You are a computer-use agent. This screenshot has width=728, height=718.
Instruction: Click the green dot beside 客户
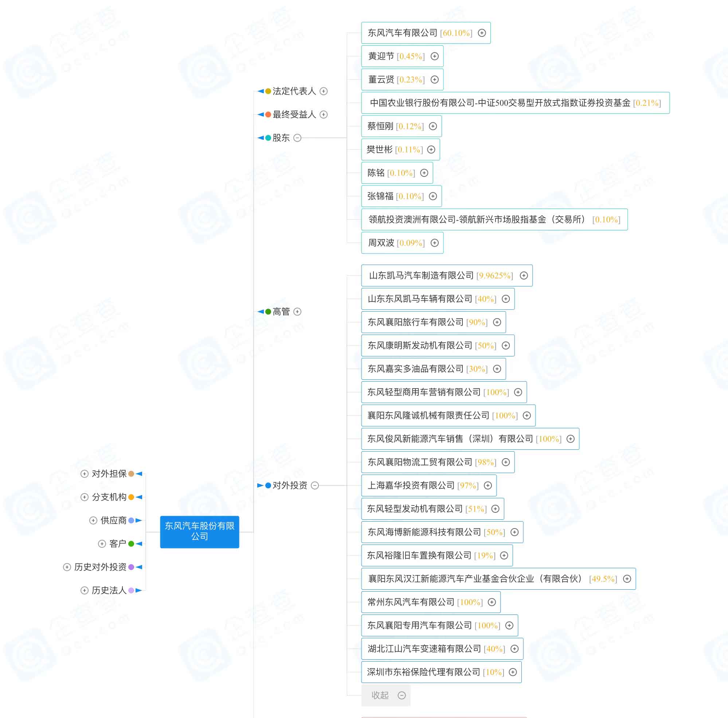(131, 543)
